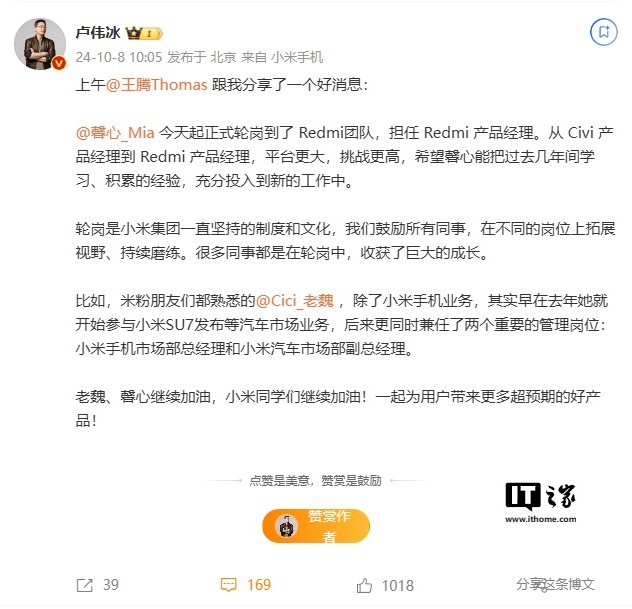The height and width of the screenshot is (609, 632).
Task: Click the orange verified V badge
Action: click(59, 63)
